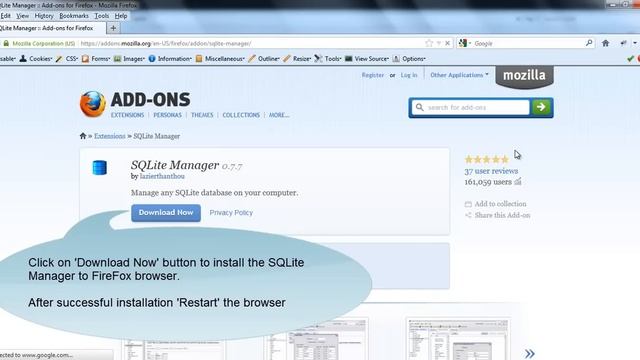
Task: Click the Extensions breadcrumb link
Action: (x=110, y=136)
